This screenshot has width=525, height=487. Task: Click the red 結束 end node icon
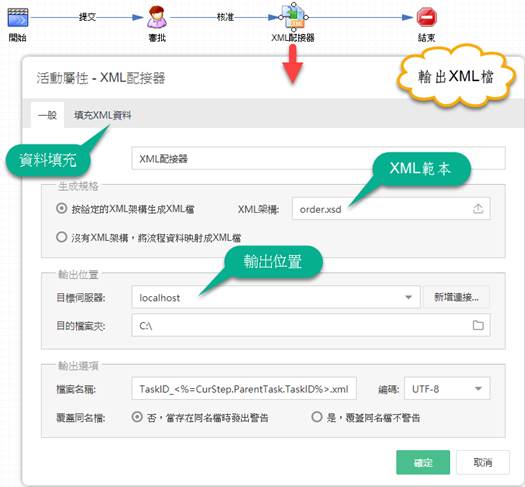coord(427,17)
